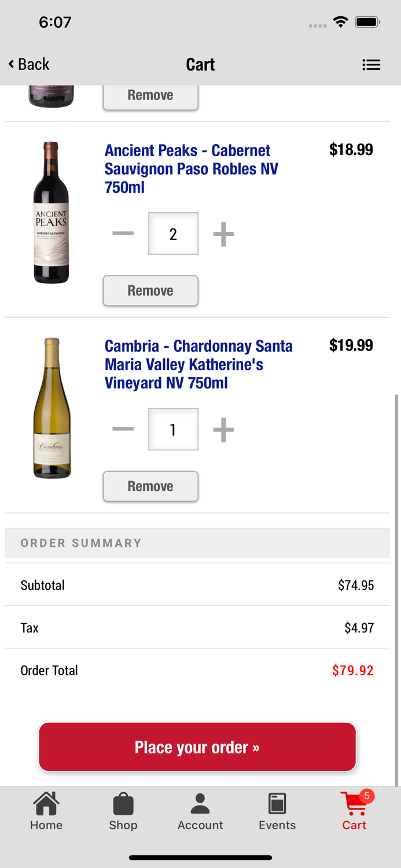Viewport: 401px width, 868px height.
Task: Tap the Back chevron button
Action: click(29, 64)
